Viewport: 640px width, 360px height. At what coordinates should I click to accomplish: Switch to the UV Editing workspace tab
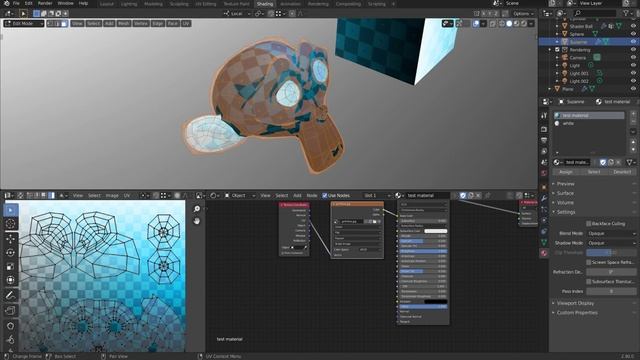206,4
